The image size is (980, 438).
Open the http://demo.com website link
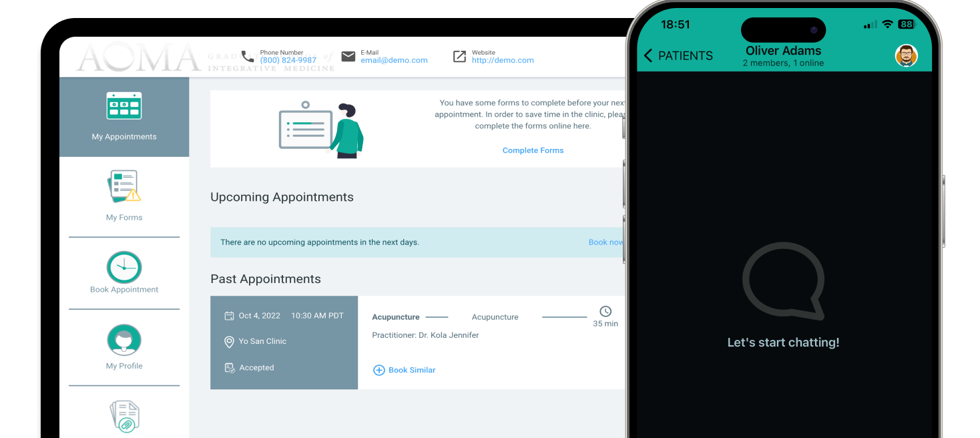click(x=503, y=60)
